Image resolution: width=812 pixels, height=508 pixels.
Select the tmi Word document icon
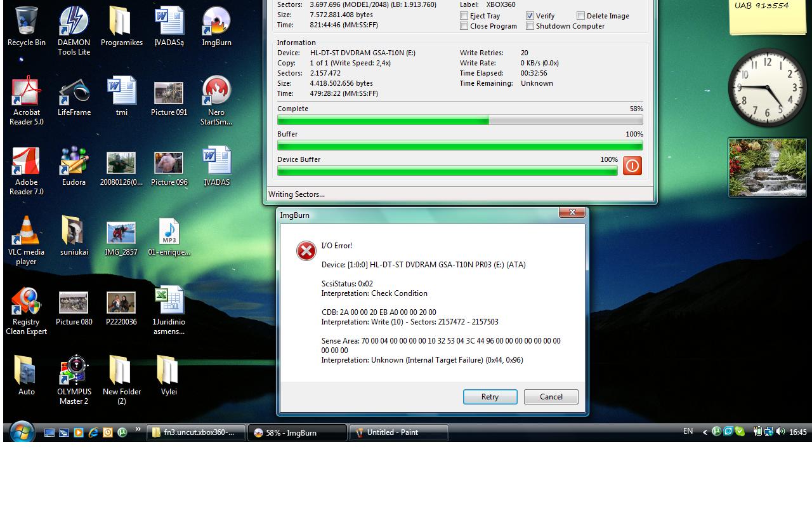[x=121, y=96]
